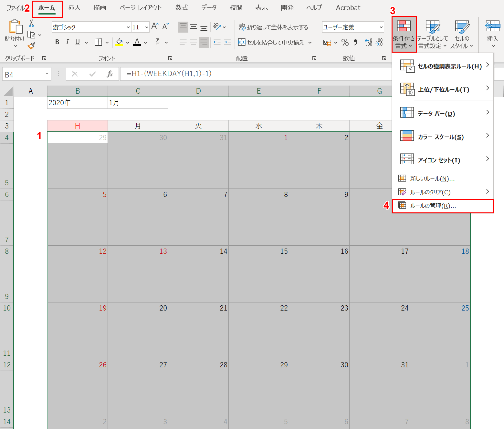Toggle Italic formatting

click(68, 42)
